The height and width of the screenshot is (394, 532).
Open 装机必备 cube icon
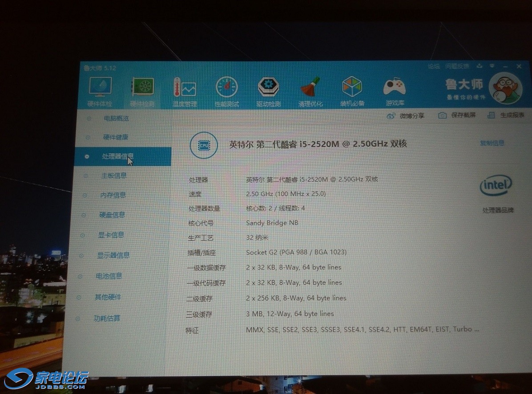[352, 87]
